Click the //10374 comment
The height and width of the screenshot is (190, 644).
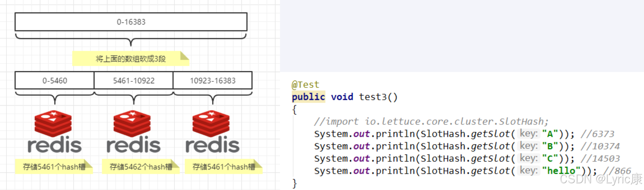(x=600, y=146)
